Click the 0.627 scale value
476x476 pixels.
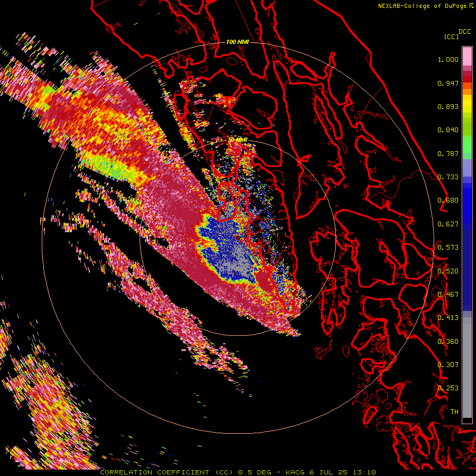coord(448,224)
